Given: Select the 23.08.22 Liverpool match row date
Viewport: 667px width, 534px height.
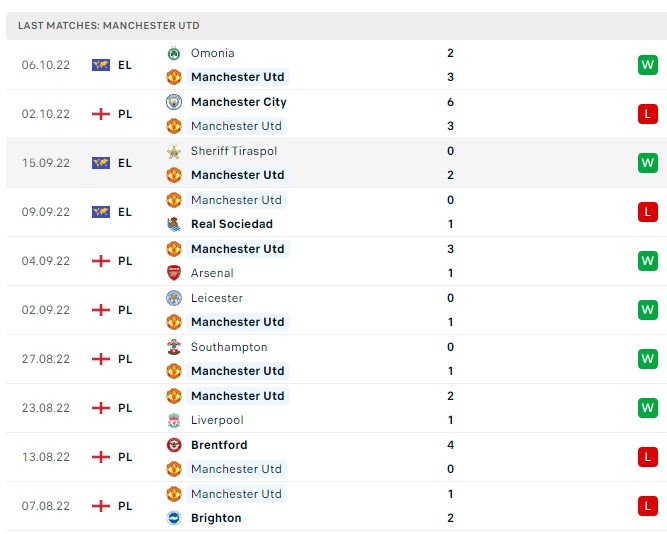Looking at the screenshot, I should click(x=46, y=408).
